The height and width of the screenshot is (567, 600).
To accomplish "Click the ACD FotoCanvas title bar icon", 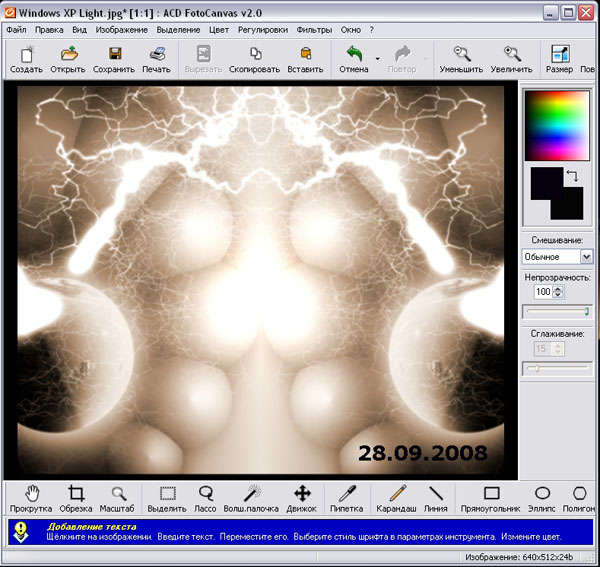I will (10, 13).
